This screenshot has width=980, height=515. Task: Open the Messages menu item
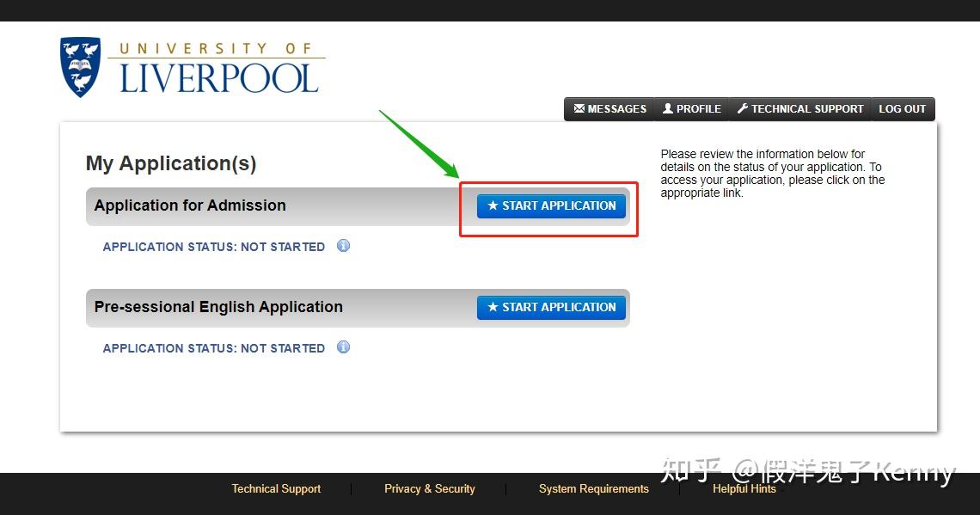pos(609,108)
